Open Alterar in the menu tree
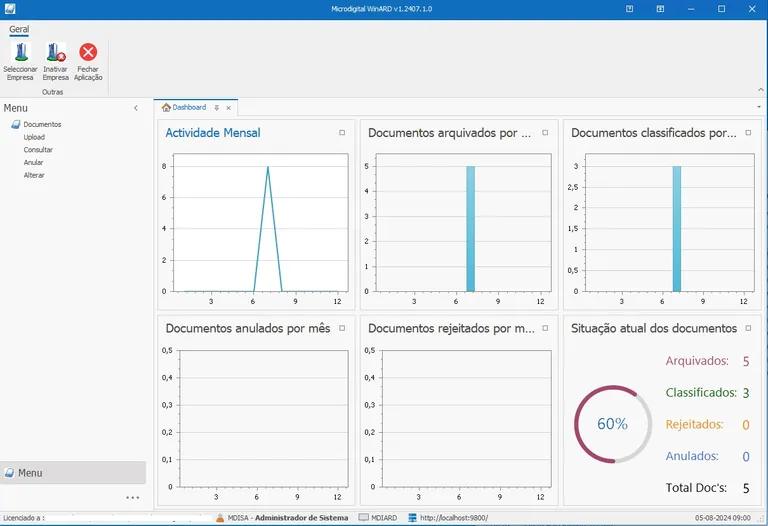This screenshot has width=768, height=526. point(34,175)
